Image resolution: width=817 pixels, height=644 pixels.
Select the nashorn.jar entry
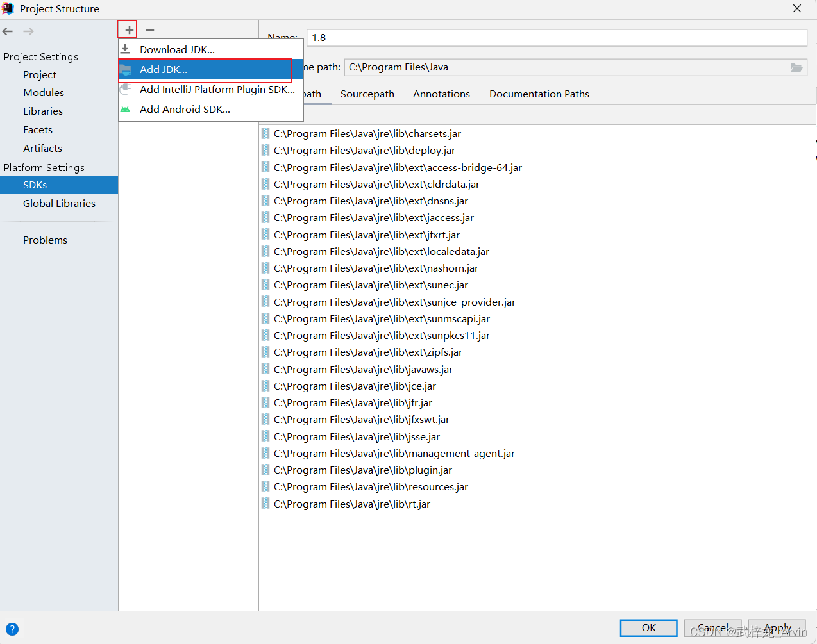(x=376, y=268)
